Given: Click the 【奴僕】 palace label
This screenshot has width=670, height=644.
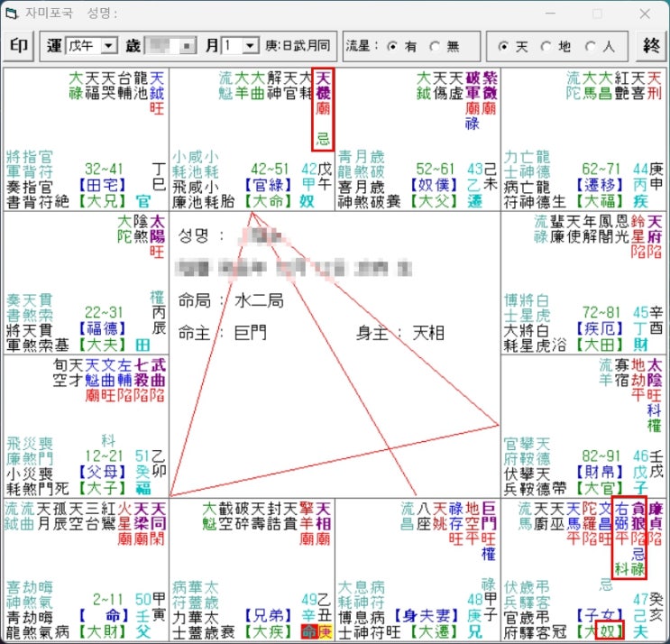Looking at the screenshot, I should tap(434, 186).
